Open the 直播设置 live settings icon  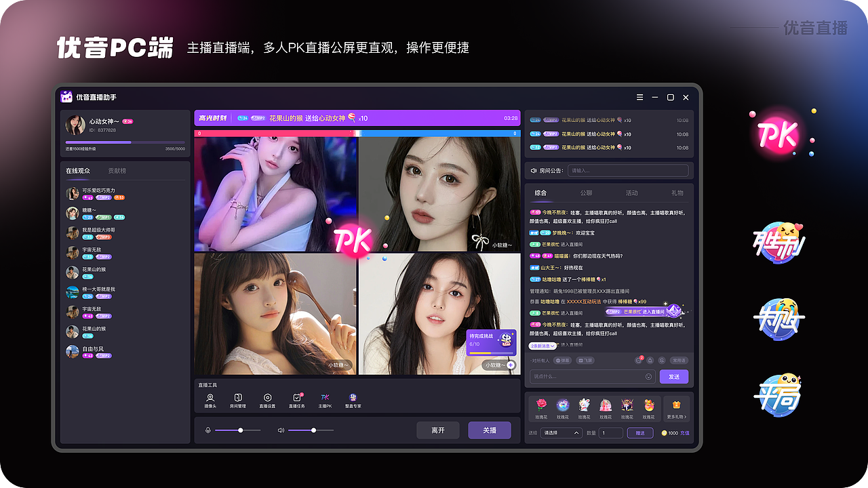click(267, 399)
